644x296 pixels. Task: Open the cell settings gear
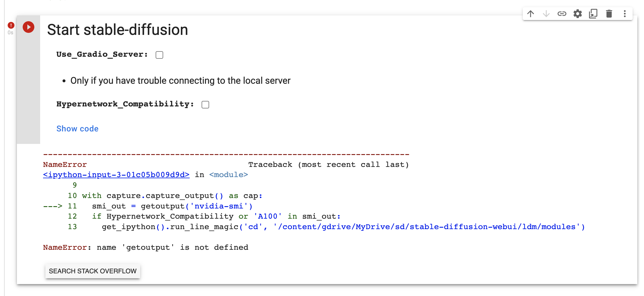[x=578, y=13]
